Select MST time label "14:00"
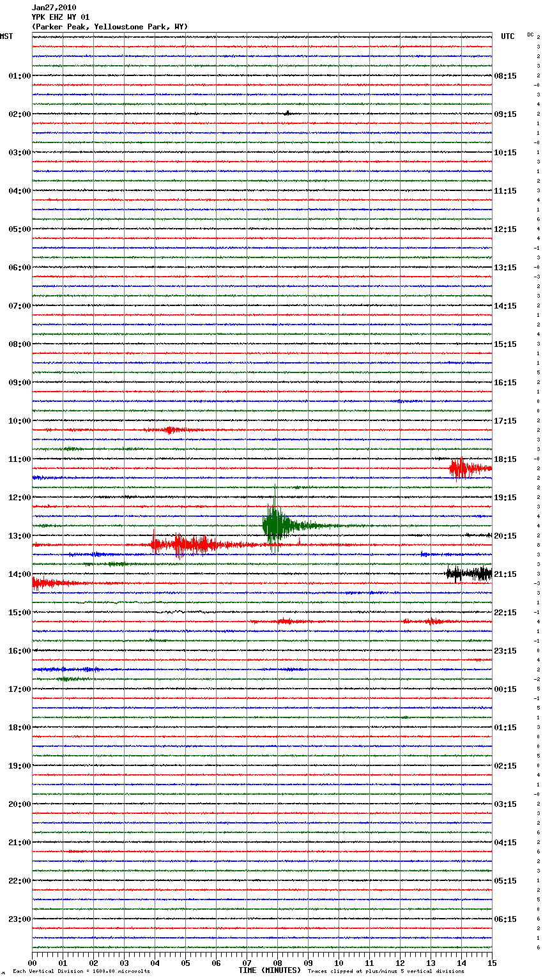Image resolution: width=543 pixels, height=980 pixels. coord(20,574)
